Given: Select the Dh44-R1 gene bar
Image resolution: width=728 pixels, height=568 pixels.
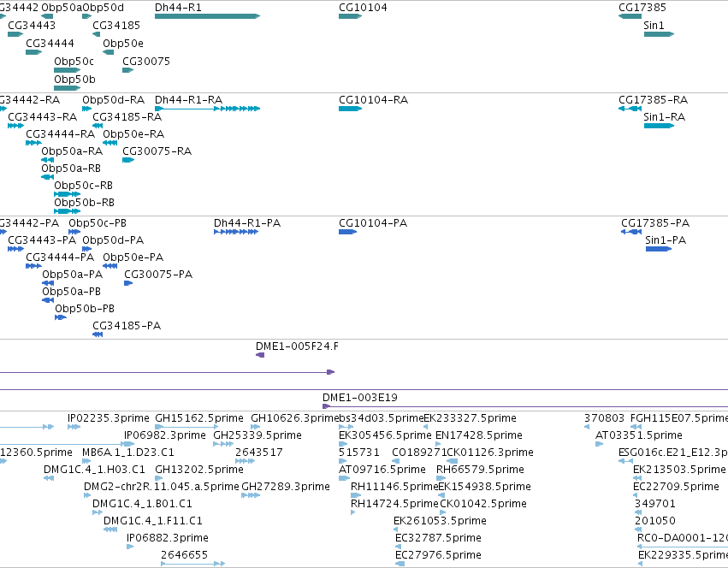Looking at the screenshot, I should click(x=207, y=16).
